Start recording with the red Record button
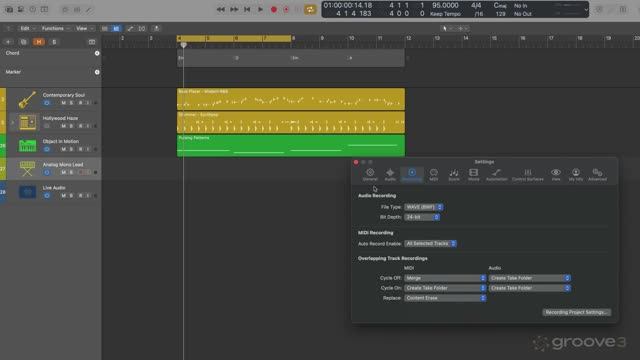 tap(274, 9)
